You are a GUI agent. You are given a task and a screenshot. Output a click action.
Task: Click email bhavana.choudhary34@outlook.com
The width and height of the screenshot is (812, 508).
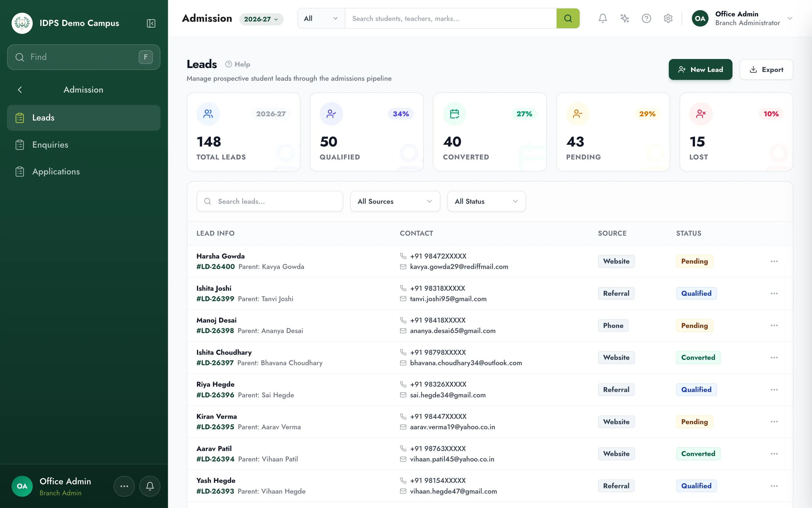point(466,363)
